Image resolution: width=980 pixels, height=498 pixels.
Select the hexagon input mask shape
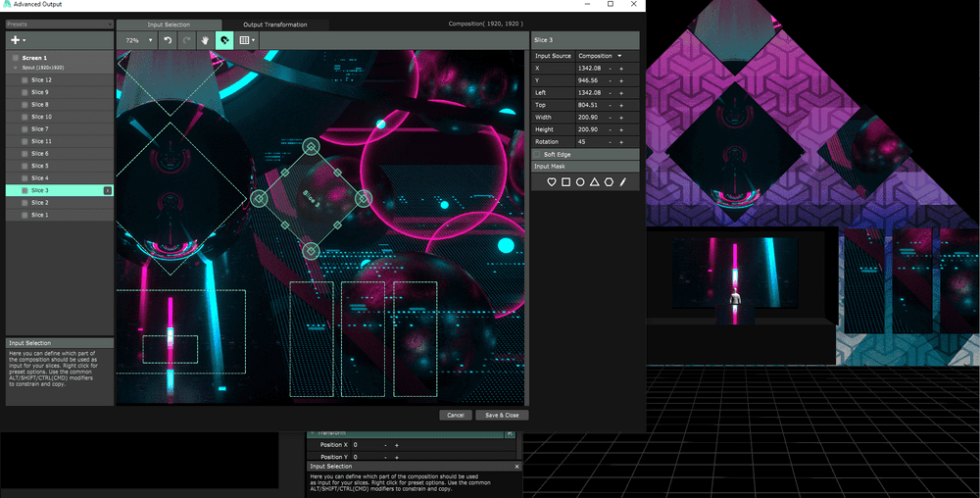click(x=609, y=182)
